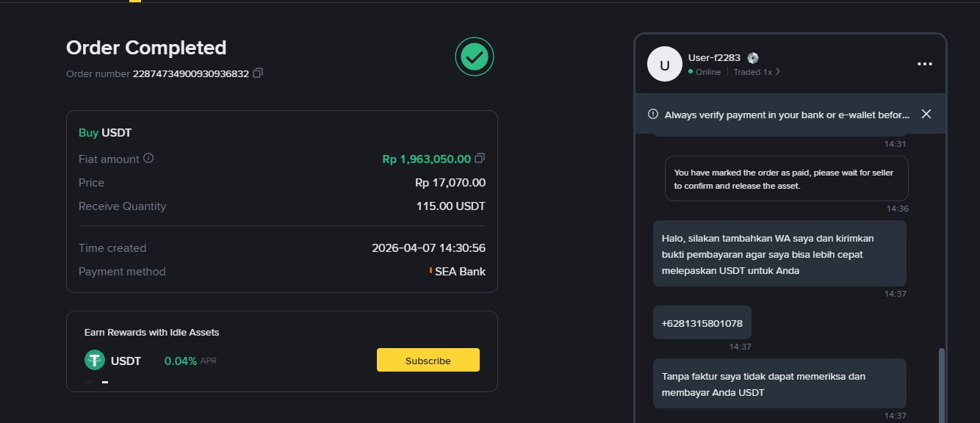Open the chat three-dots options menu
The height and width of the screenshot is (423, 980).
pyautogui.click(x=924, y=64)
